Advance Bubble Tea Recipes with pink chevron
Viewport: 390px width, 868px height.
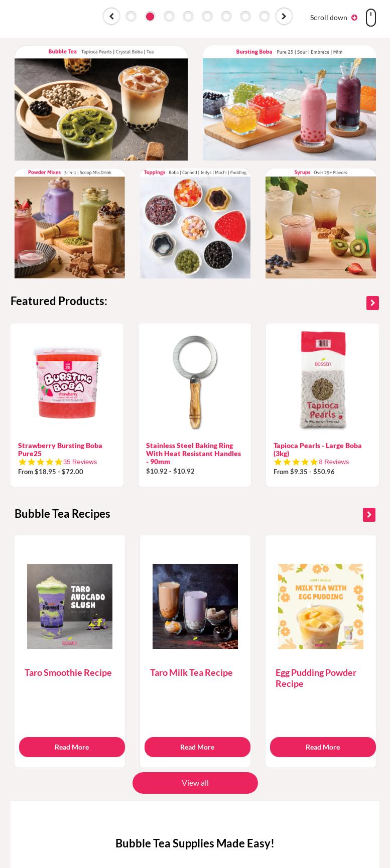pos(369,515)
